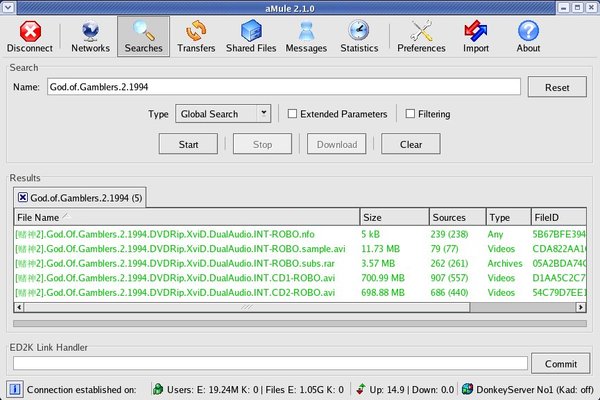Click the Any type cell
Image resolution: width=600 pixels, height=400 pixels.
point(495,234)
